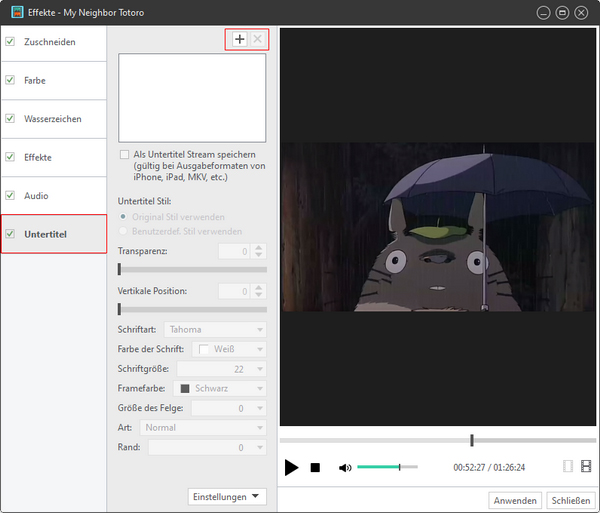Open the Untertitel tab

[54, 234]
